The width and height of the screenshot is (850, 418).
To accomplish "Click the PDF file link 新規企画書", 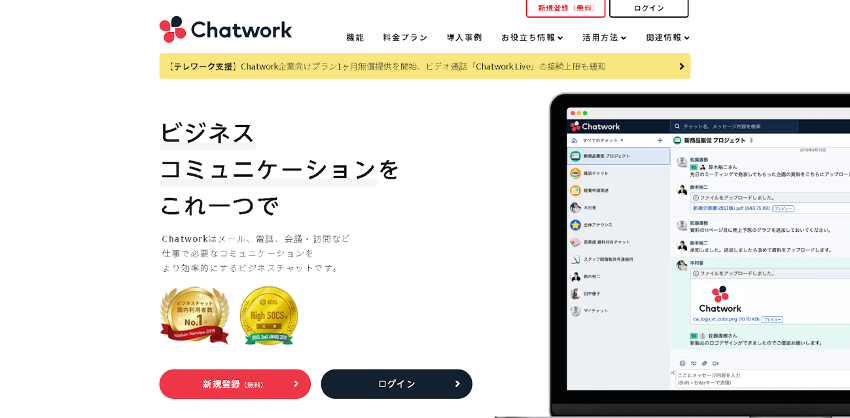I will click(731, 208).
